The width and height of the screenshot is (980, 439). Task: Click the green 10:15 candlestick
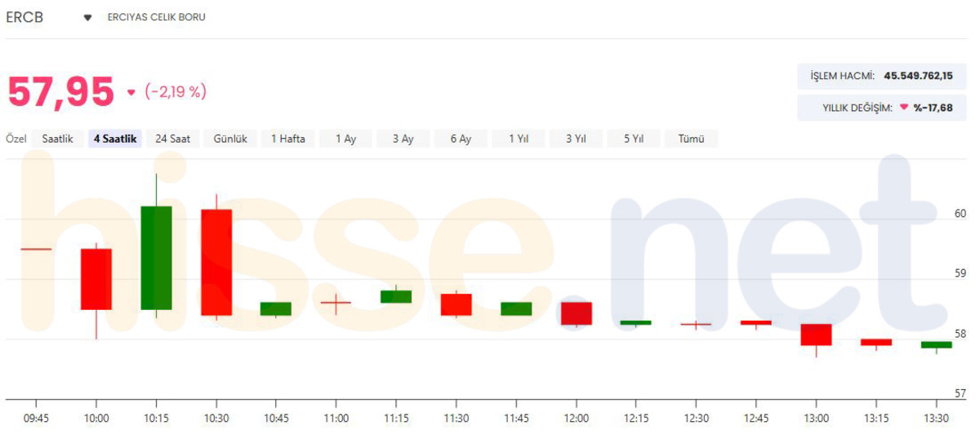click(156, 258)
